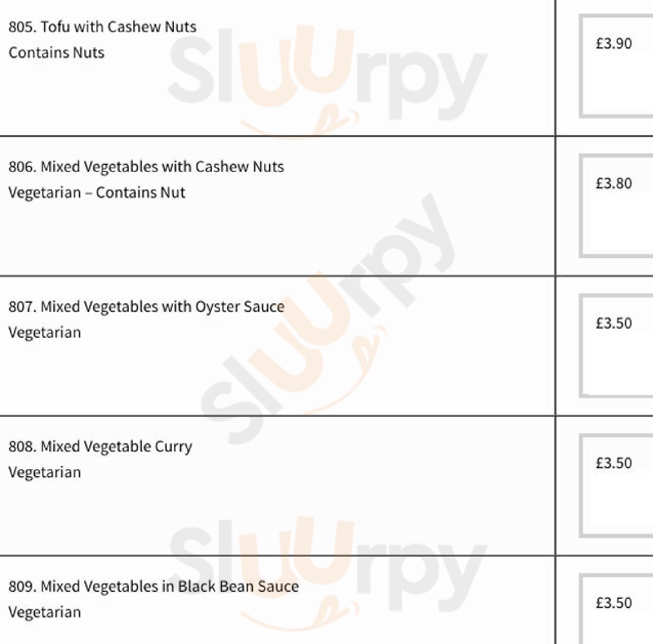Click the £3.90 price for item 805
653x644 pixels.
pos(614,44)
